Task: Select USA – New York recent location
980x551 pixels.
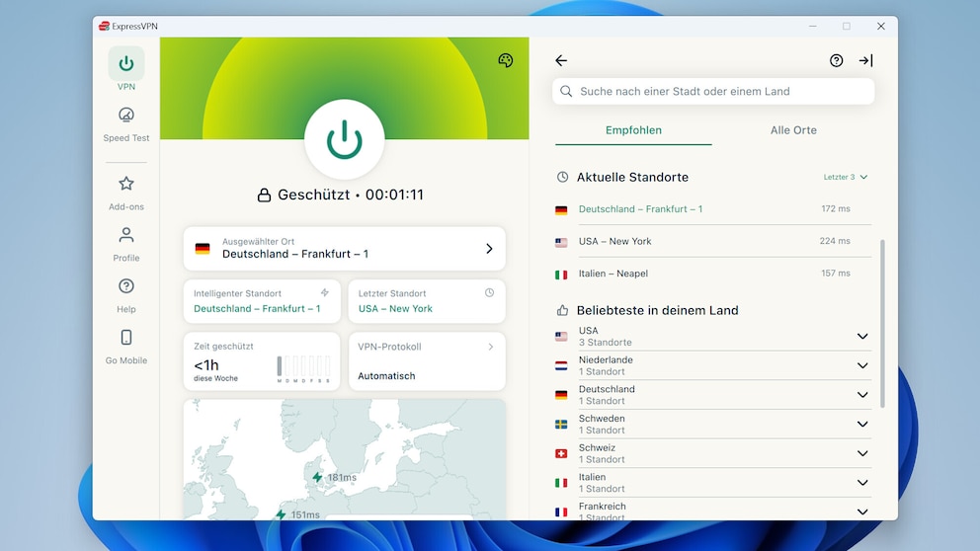Action: point(713,241)
